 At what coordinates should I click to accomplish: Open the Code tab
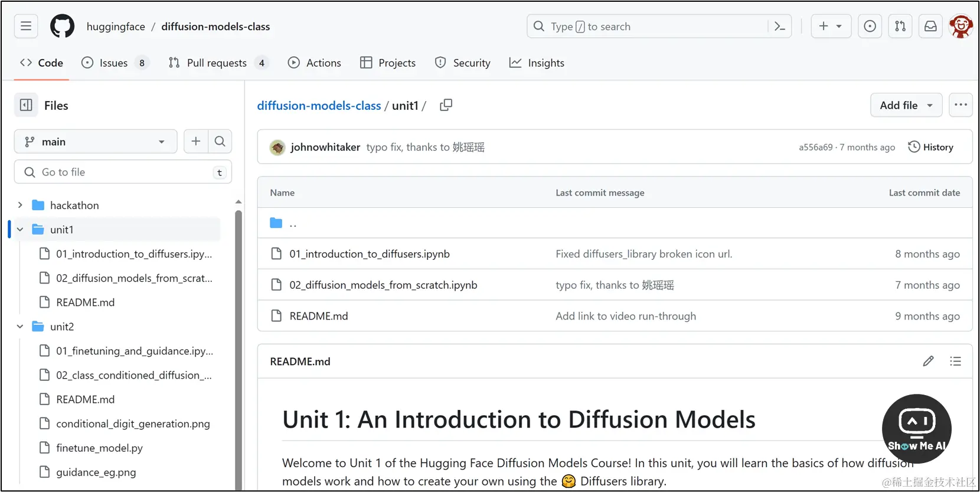(x=41, y=63)
